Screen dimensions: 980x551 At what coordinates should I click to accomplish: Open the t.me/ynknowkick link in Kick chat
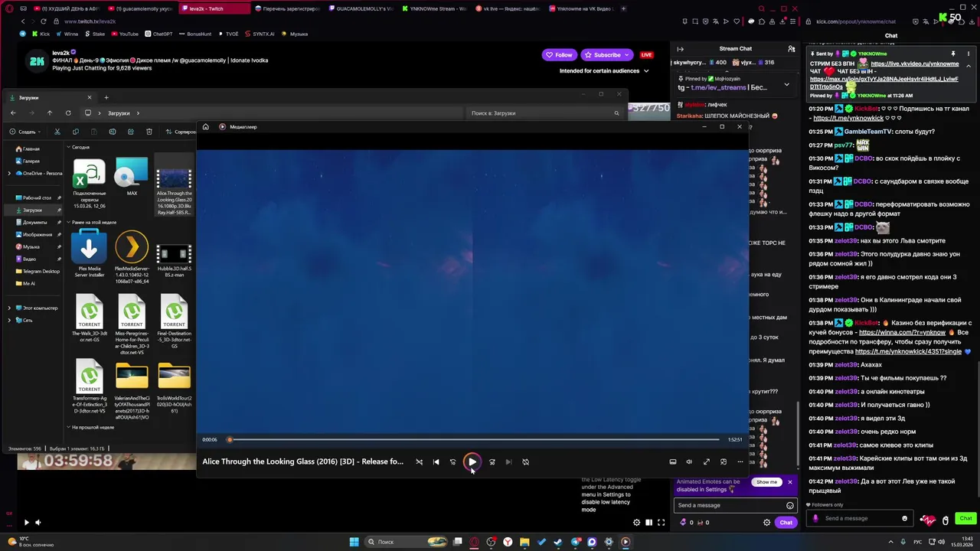[848, 119]
